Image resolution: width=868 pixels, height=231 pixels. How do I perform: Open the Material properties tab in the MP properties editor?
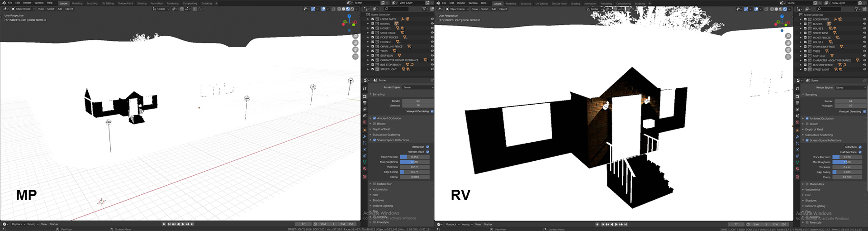pyautogui.click(x=365, y=168)
